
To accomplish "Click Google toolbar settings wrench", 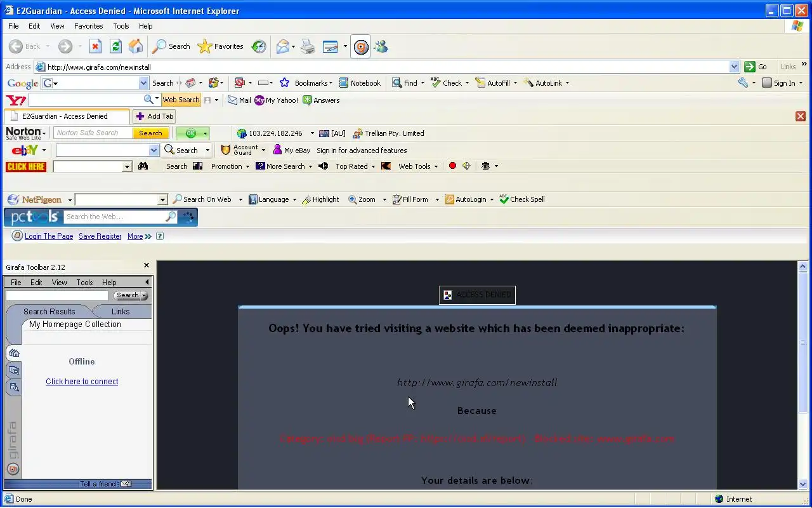I will (743, 83).
